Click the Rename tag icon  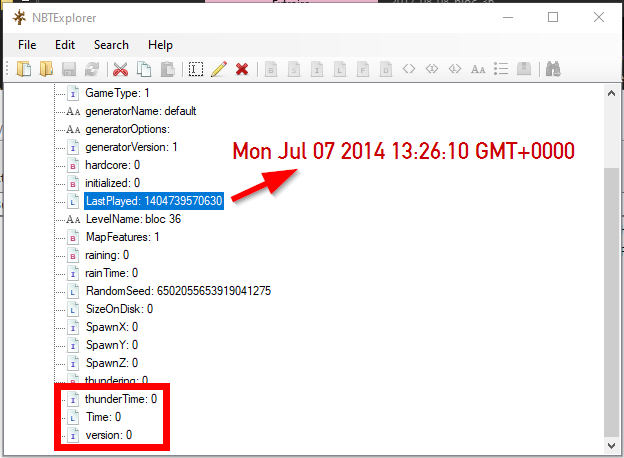tap(196, 69)
